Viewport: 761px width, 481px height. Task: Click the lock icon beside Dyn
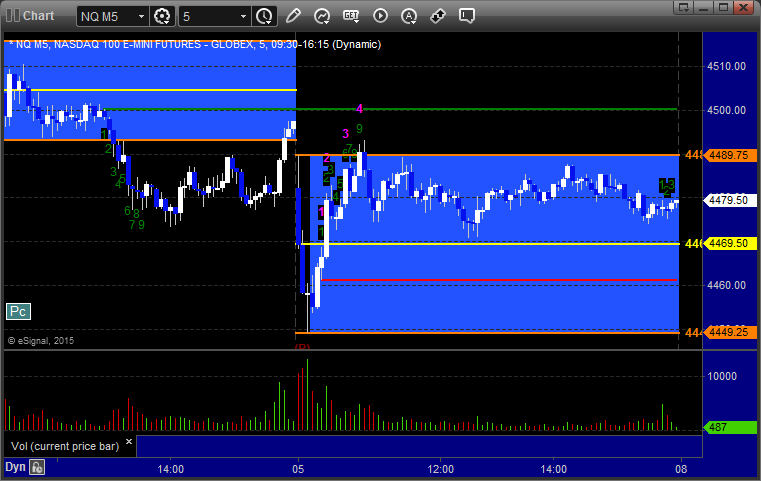coord(37,467)
